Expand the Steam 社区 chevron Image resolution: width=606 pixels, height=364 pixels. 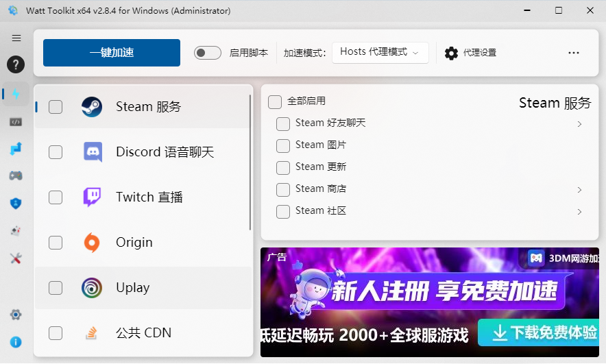tap(579, 212)
